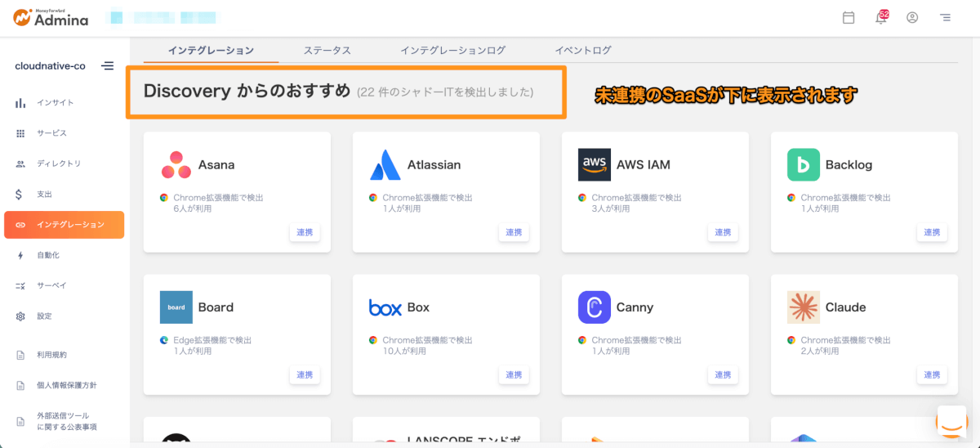Click the Backlog logo icon
Screen dimensions: 980x448
804,164
